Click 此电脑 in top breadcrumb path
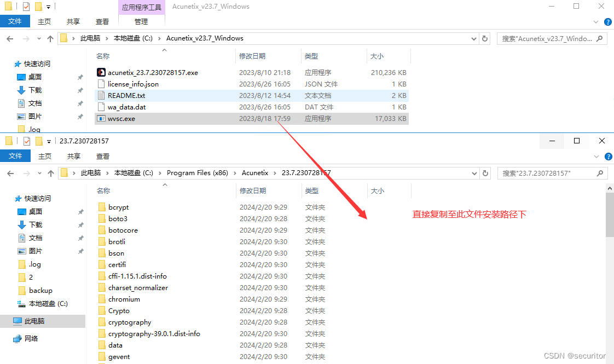The image size is (614, 364). coord(90,38)
